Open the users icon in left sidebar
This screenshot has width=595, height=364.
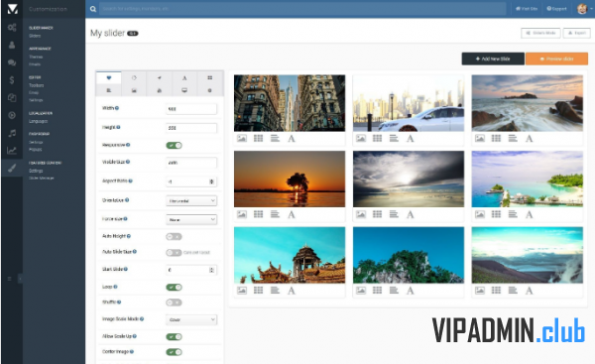coord(12,46)
